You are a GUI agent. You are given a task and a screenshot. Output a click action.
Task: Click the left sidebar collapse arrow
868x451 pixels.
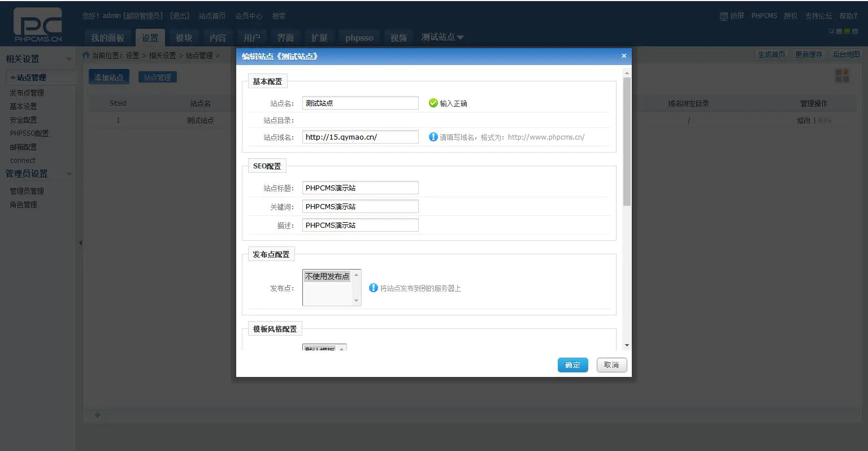(x=80, y=243)
